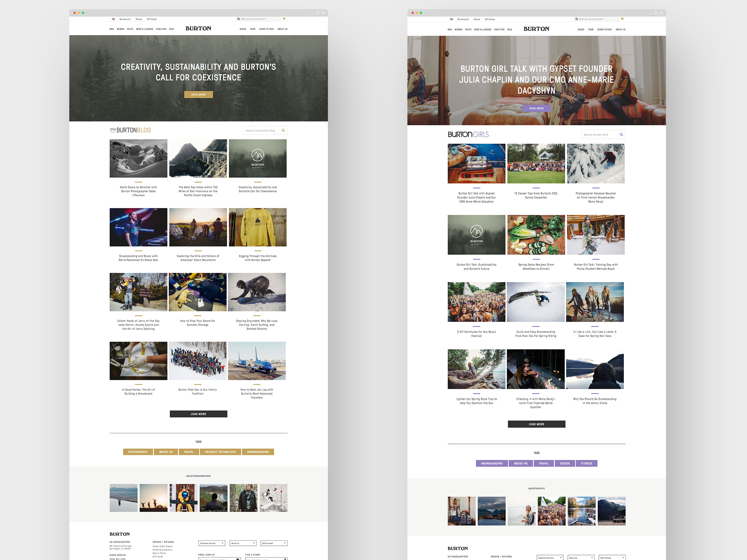Open the Customer Service dropdown in the left window footer
This screenshot has width=747, height=560.
(x=212, y=543)
